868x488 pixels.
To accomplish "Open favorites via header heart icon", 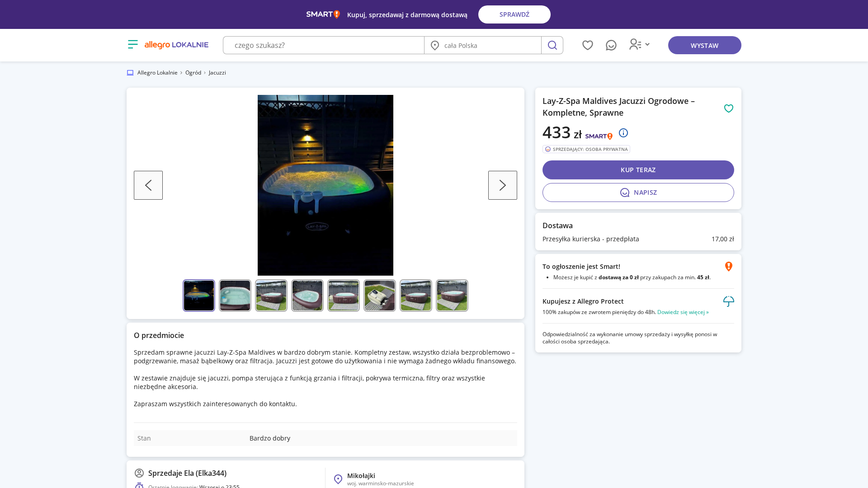I will point(587,45).
